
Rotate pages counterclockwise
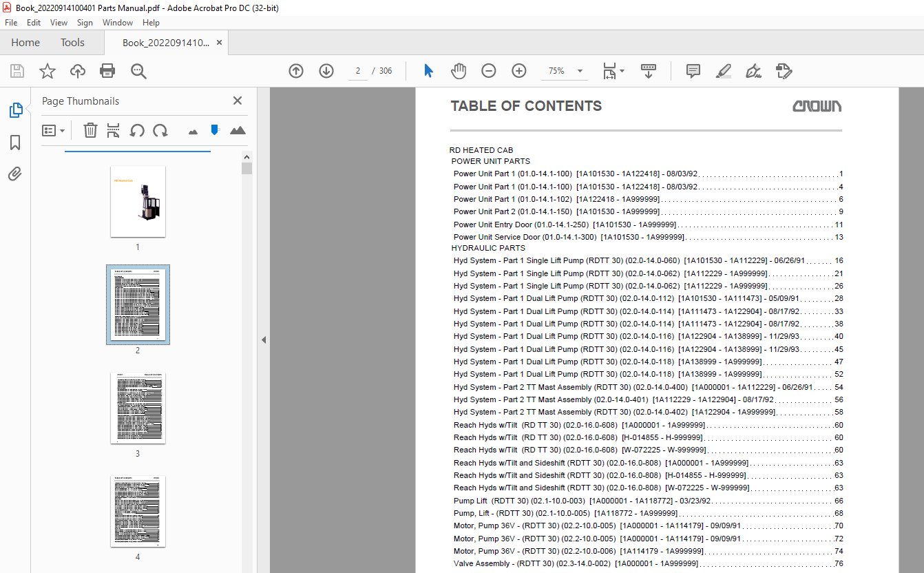click(x=137, y=130)
